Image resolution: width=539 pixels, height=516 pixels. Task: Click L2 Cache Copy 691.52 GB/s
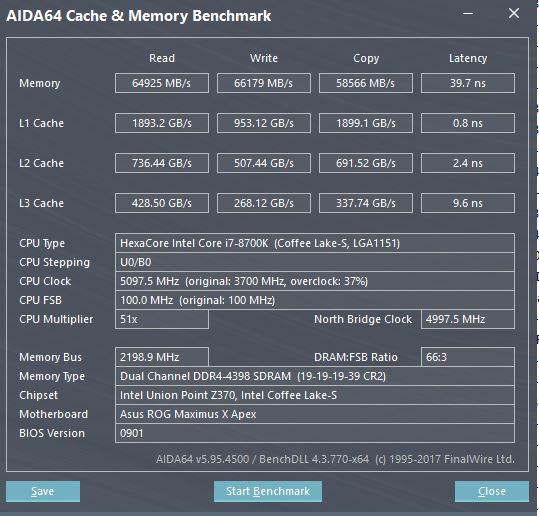coord(366,163)
